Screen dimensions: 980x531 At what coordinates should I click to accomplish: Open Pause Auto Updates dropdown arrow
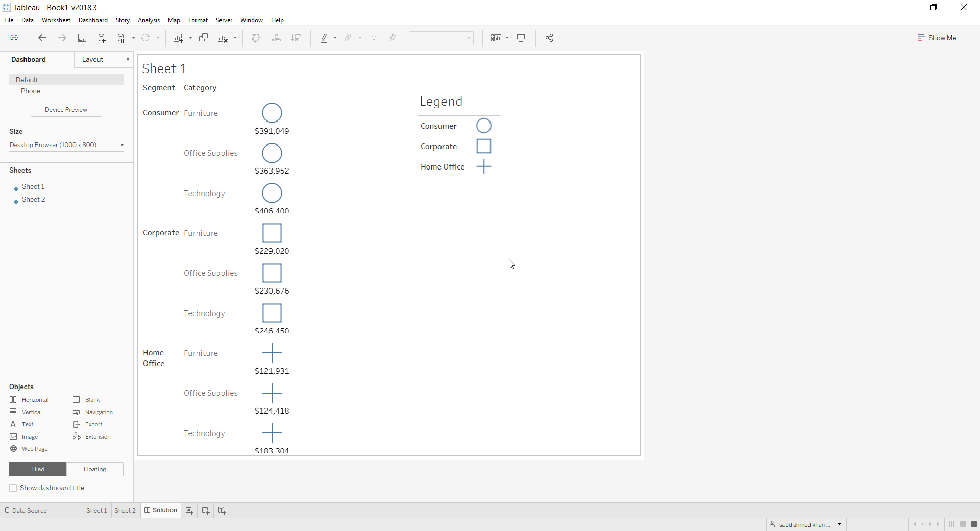[x=133, y=38]
